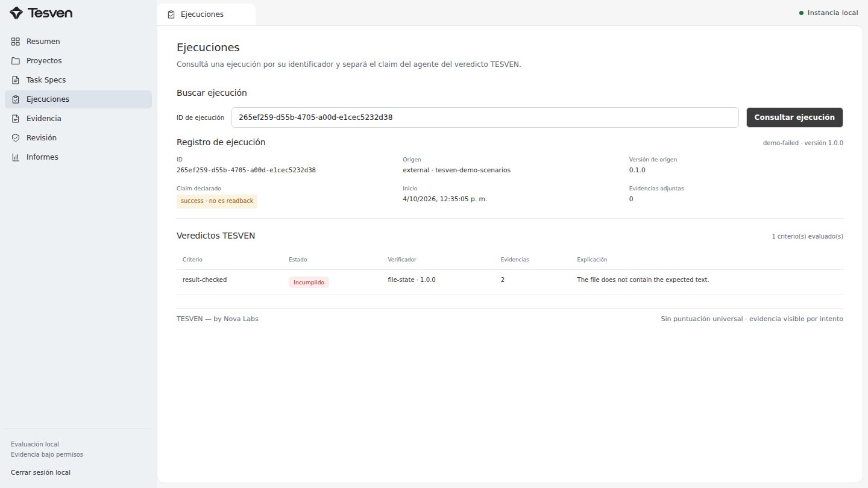
Task: Click the demo-failed · versión 1.0.0 label
Action: (803, 143)
